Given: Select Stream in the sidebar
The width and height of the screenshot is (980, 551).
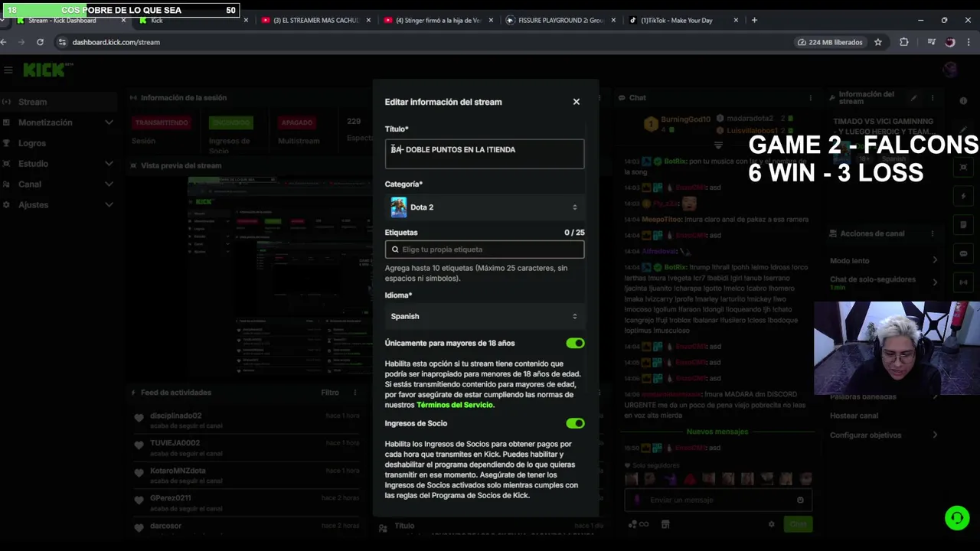Looking at the screenshot, I should 57,102.
